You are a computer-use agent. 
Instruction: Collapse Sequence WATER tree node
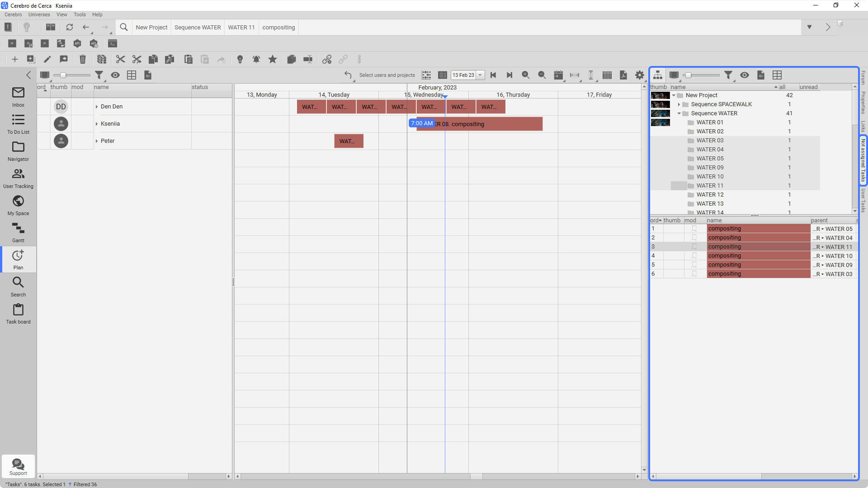pos(679,113)
